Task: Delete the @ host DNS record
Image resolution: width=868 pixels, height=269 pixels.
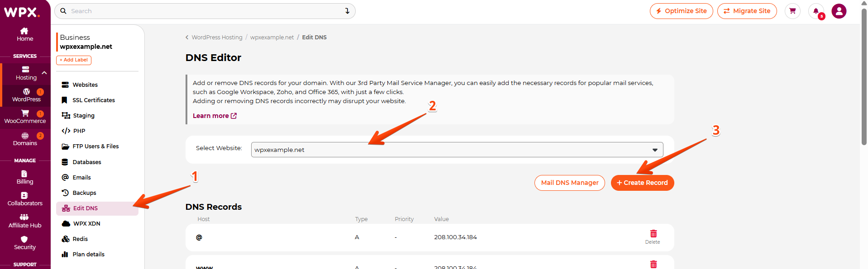Action: click(x=653, y=236)
